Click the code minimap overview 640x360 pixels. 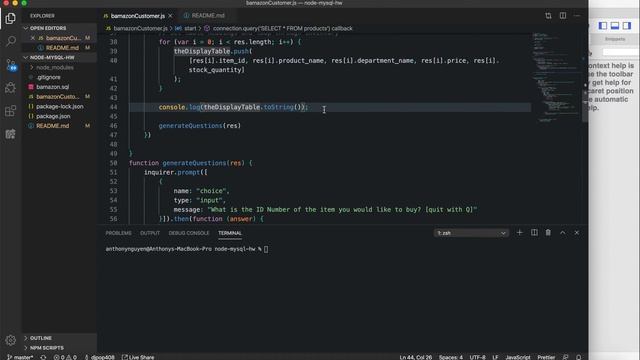point(557,78)
